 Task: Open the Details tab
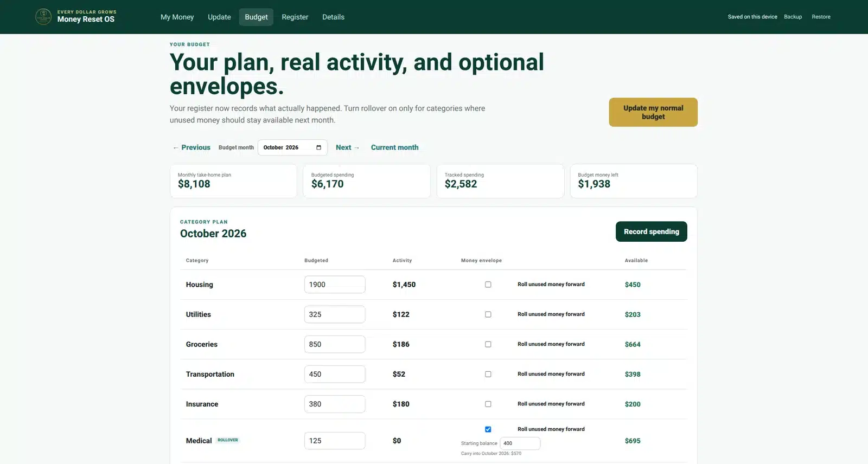(x=333, y=17)
